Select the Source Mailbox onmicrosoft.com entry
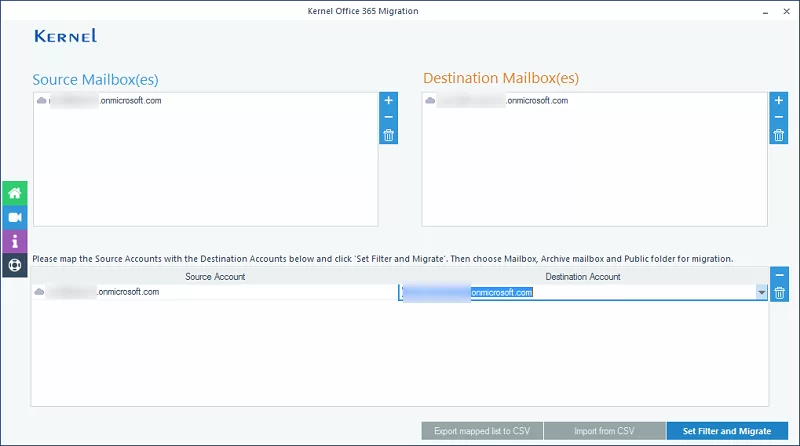Image resolution: width=800 pixels, height=446 pixels. [x=99, y=101]
